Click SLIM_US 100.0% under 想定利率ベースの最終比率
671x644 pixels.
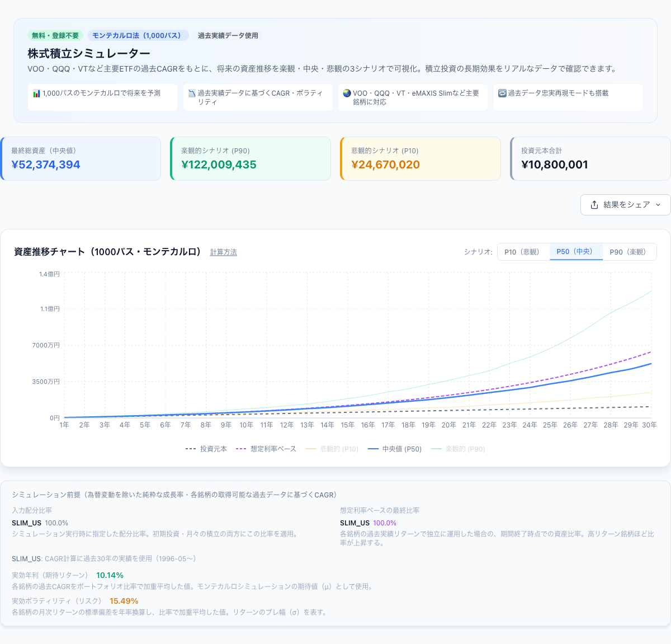(368, 523)
